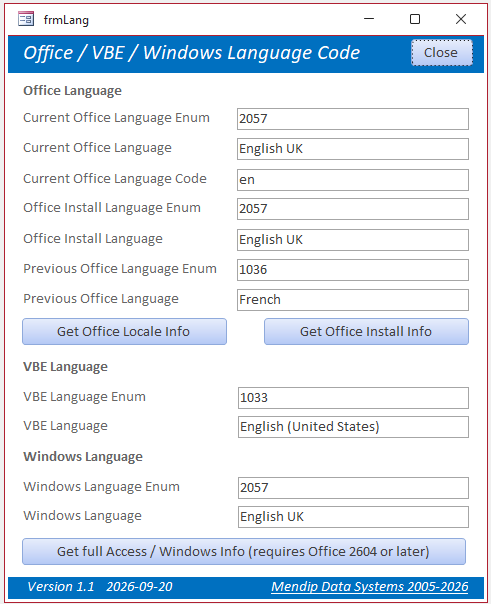Click the Windows Language Enum label
This screenshot has height=604, width=491.
tap(101, 487)
